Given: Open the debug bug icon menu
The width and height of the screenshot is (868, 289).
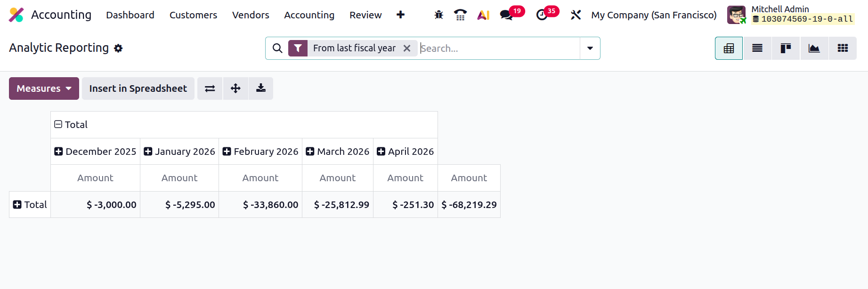Looking at the screenshot, I should pyautogui.click(x=439, y=15).
